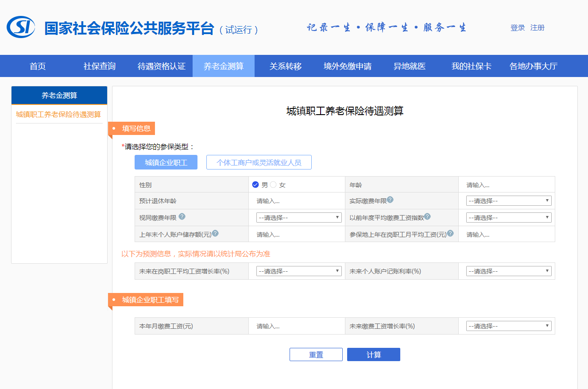588x389 pixels.
Task: Expand the 未来缴费工资增长率 dropdown
Action: click(509, 326)
